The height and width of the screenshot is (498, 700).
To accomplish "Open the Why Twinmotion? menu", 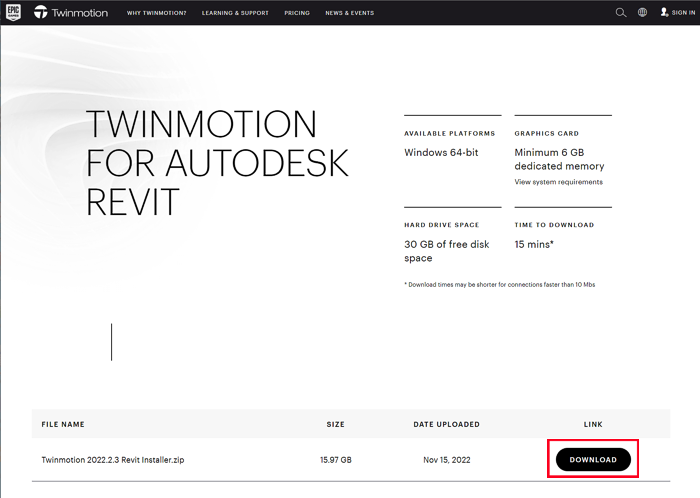I will tap(157, 13).
